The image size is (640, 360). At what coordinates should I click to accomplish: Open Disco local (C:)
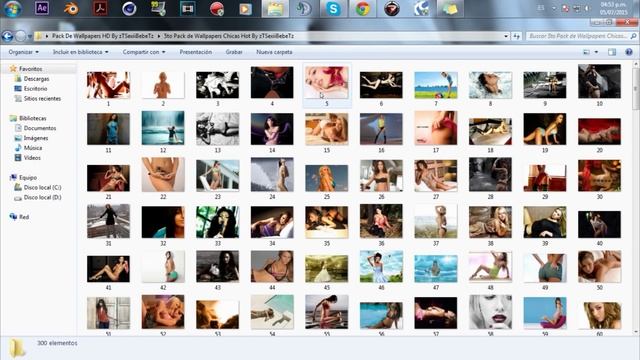click(x=42, y=187)
